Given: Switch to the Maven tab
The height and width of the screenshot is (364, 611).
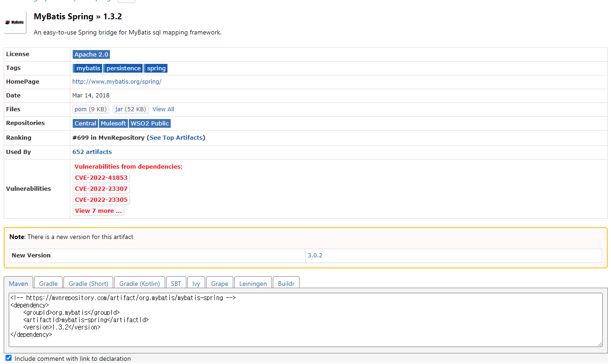Looking at the screenshot, I should 18,283.
